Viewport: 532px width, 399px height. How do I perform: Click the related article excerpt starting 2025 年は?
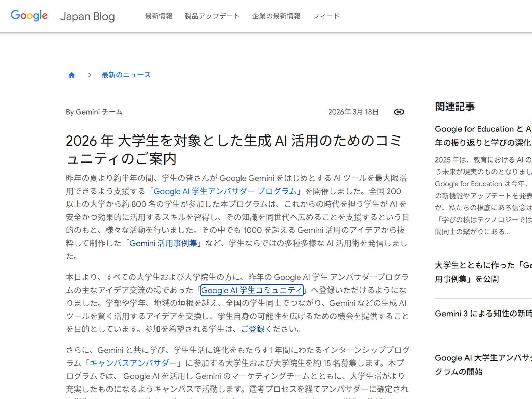pos(483,196)
